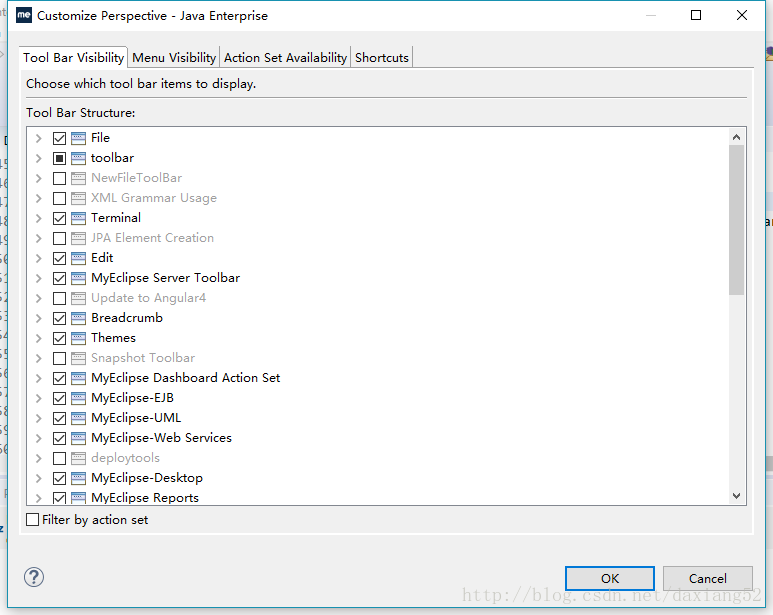Image resolution: width=773 pixels, height=615 pixels.
Task: Click the MyEclipse-Web Services row icon
Action: click(x=78, y=439)
